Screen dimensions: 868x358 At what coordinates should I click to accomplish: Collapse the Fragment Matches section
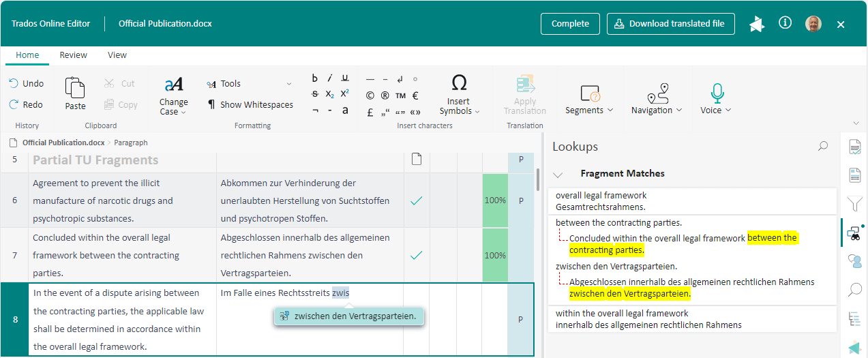(x=558, y=174)
